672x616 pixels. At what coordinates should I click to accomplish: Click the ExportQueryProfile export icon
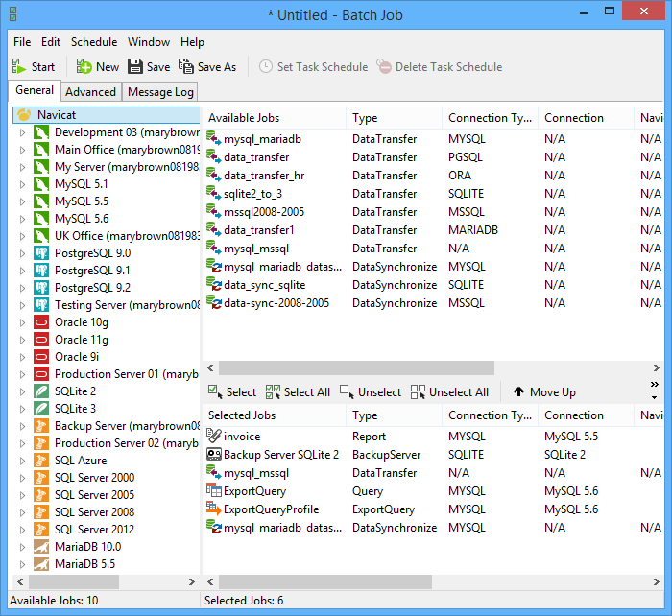pyautogui.click(x=214, y=509)
